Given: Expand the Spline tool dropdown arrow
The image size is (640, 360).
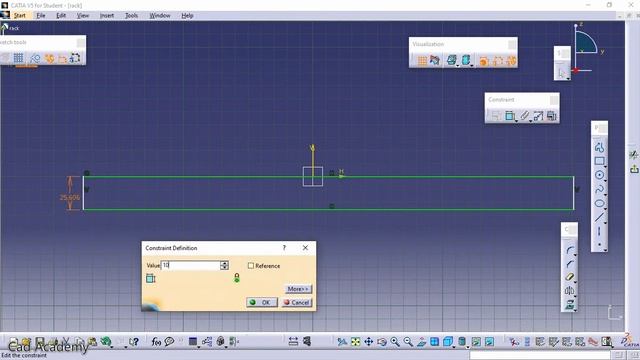Looking at the screenshot, I should coord(605,195).
